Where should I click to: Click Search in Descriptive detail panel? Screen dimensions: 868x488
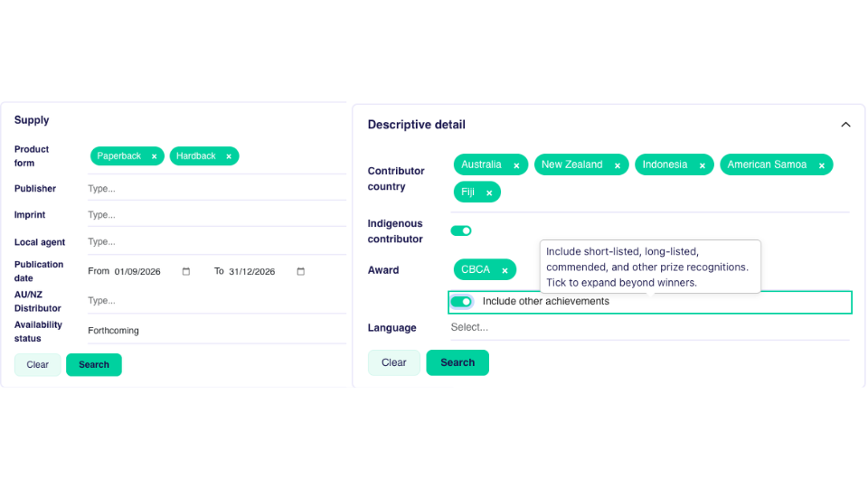[458, 363]
